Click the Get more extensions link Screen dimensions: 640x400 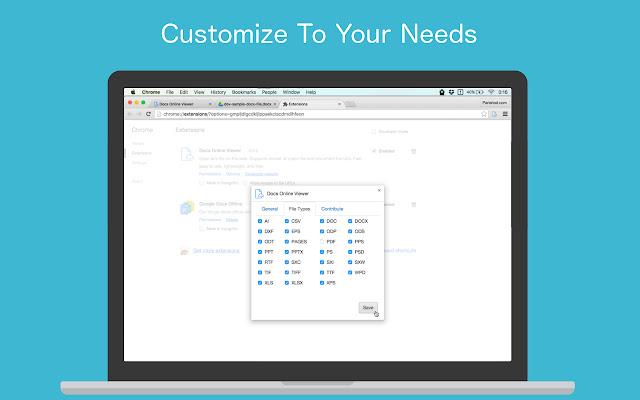point(216,251)
